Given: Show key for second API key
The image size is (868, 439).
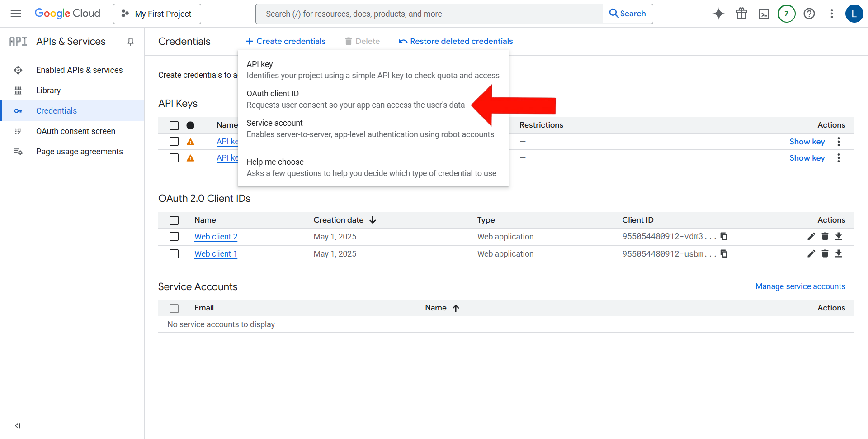Looking at the screenshot, I should 807,158.
